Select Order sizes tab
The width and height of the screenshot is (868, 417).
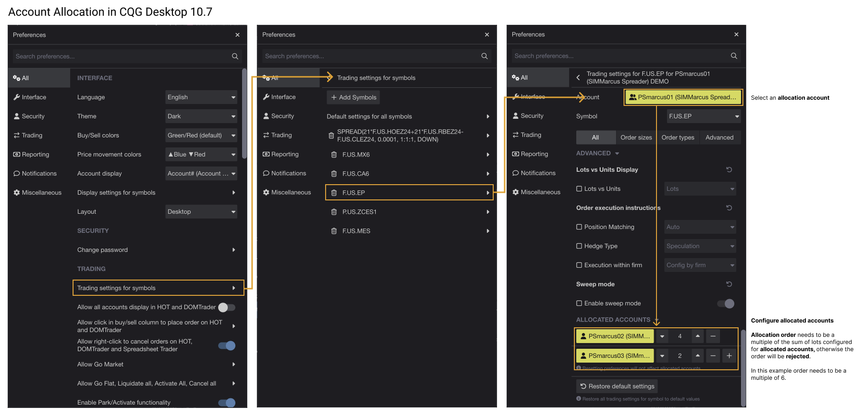636,137
